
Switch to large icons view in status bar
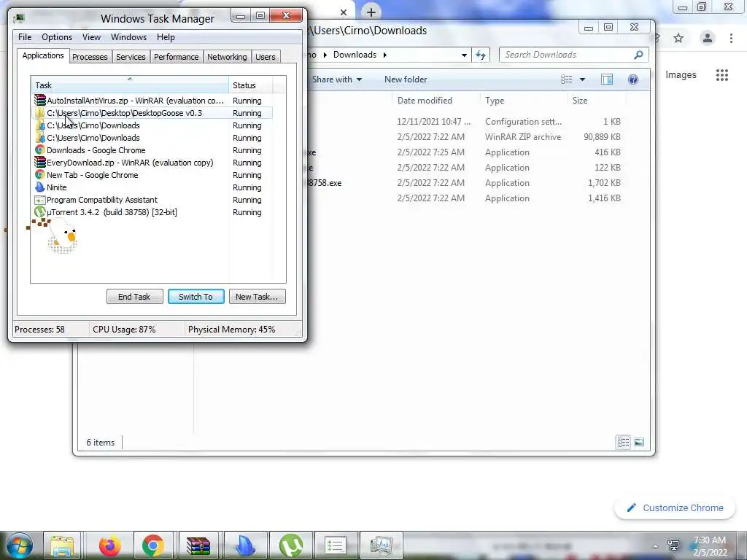click(x=639, y=443)
